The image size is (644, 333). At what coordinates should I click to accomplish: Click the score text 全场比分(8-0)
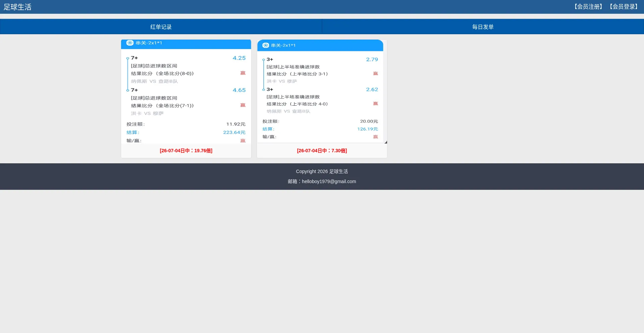[x=175, y=73]
